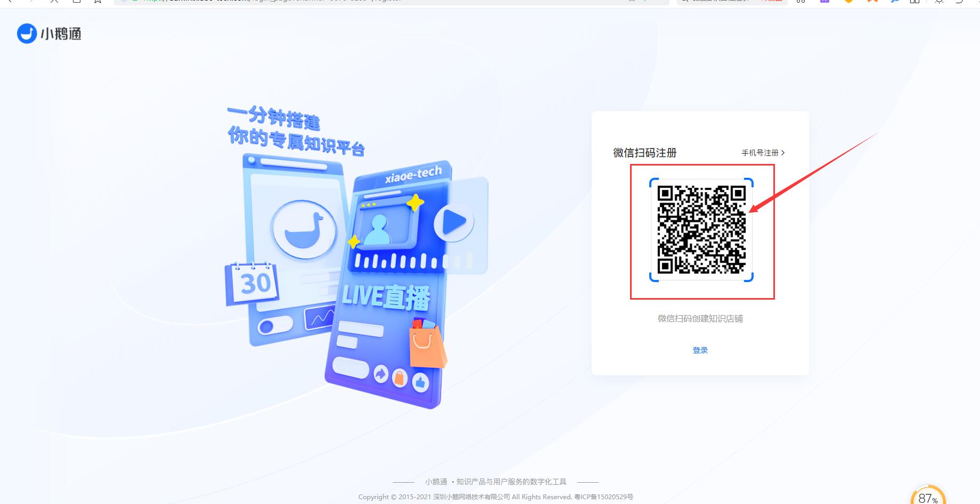Click the 粤ICP备15020529号 footer text
Screen dimensions: 980x504
click(603, 497)
